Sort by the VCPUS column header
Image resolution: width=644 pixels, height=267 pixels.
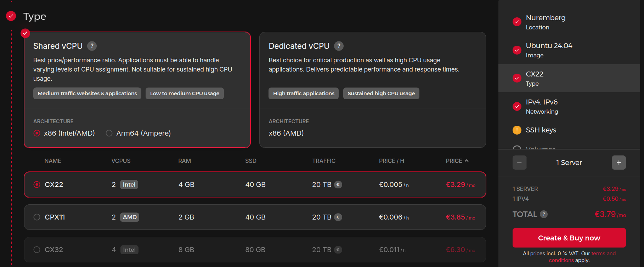click(x=121, y=161)
